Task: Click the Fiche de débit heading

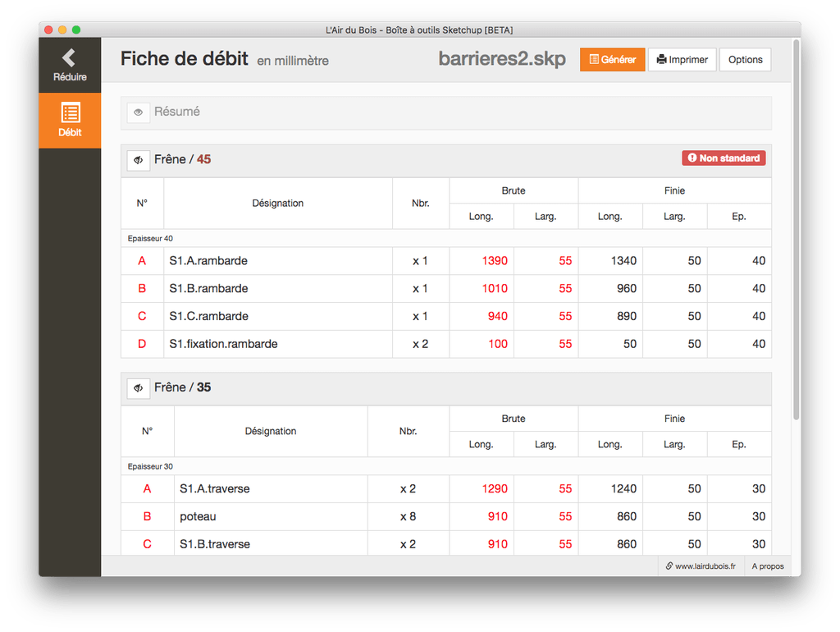Action: (185, 58)
